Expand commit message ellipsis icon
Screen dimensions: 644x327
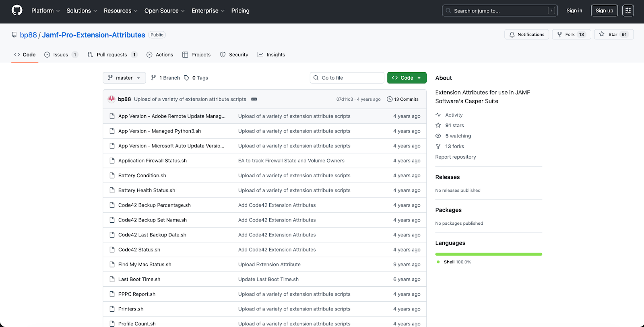tap(254, 99)
